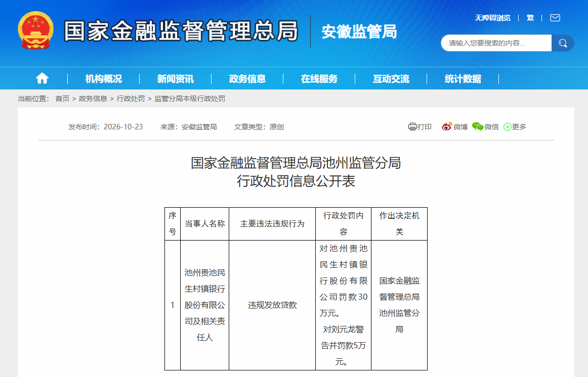This screenshot has height=377, width=588.
Task: Click the 违规发放贷款 table cell
Action: (x=272, y=305)
